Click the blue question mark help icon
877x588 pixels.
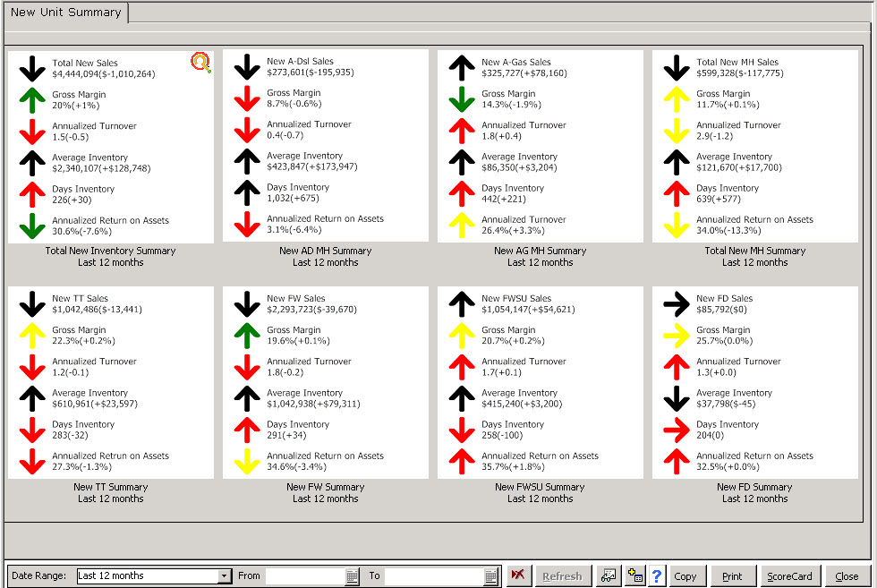656,576
